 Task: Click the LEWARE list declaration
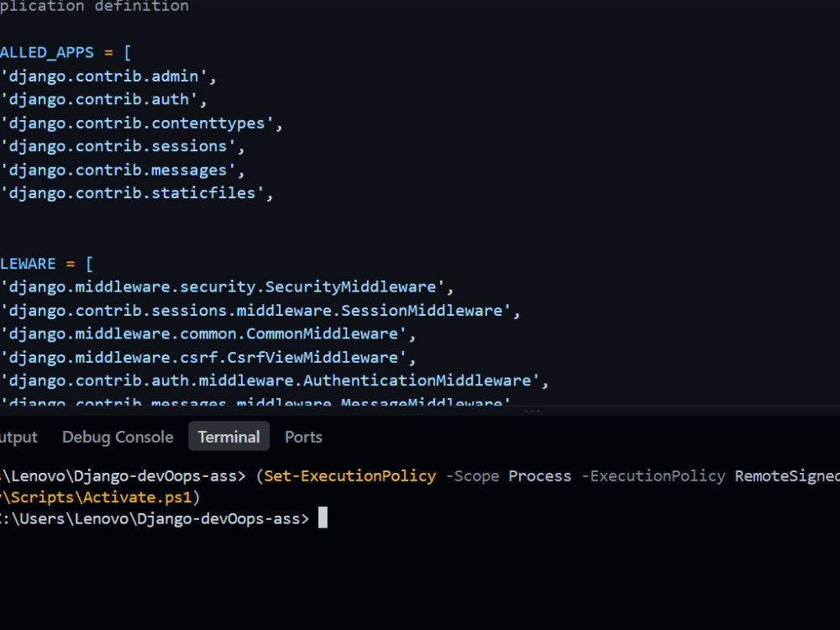46,264
